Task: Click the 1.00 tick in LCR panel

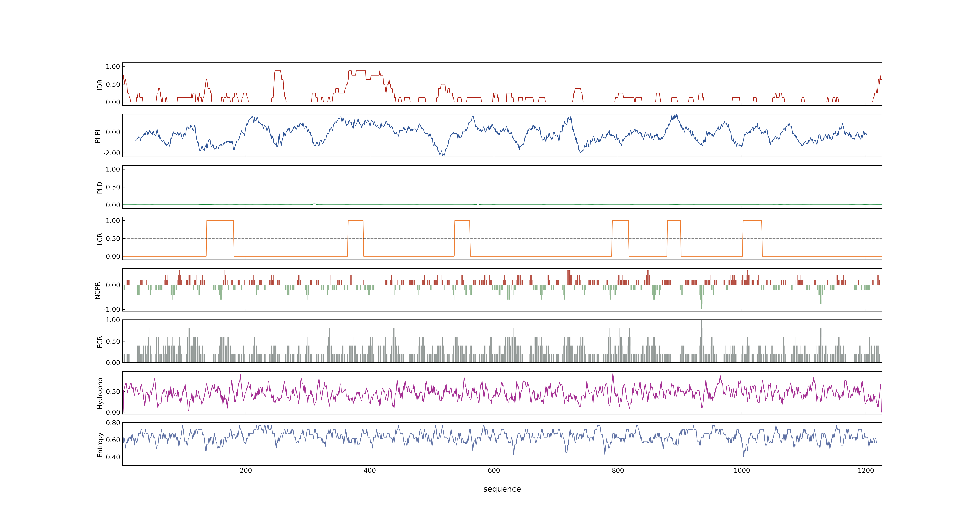Action: click(113, 221)
